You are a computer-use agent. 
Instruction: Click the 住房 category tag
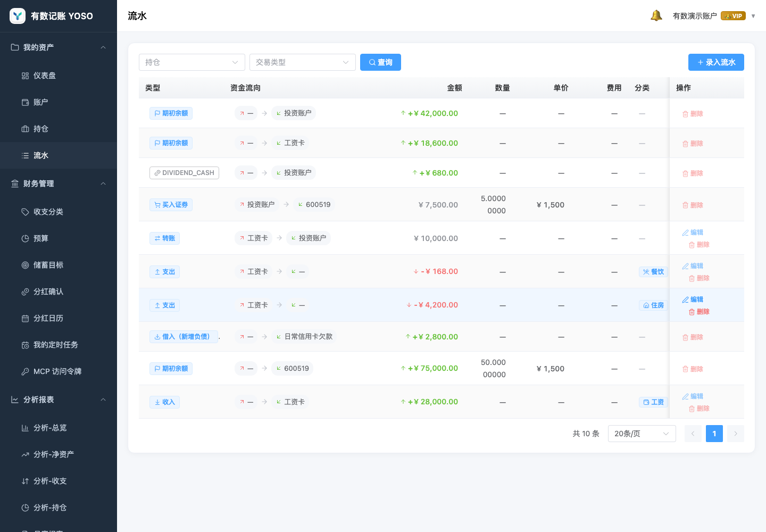point(653,305)
